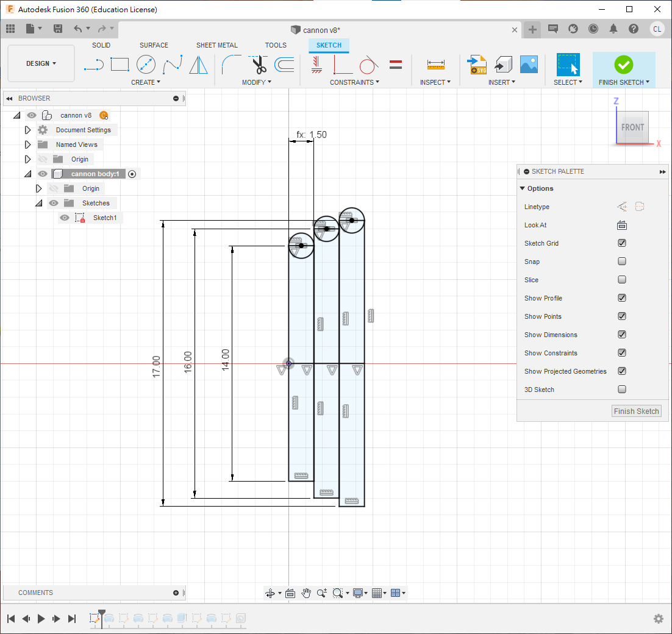The width and height of the screenshot is (672, 634).
Task: Switch to the SURFACE tab
Action: pyautogui.click(x=154, y=45)
